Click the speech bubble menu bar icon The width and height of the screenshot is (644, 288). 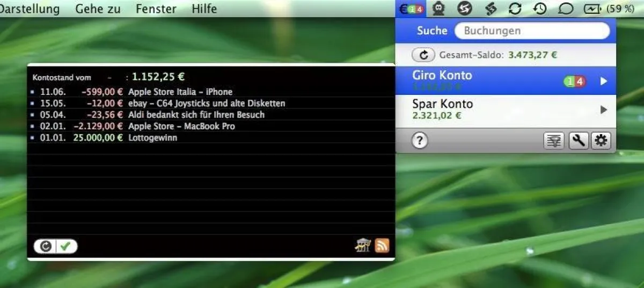point(566,9)
